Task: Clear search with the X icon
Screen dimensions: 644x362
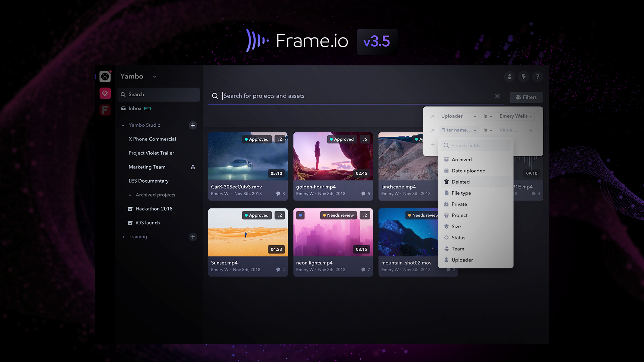Action: click(x=497, y=96)
